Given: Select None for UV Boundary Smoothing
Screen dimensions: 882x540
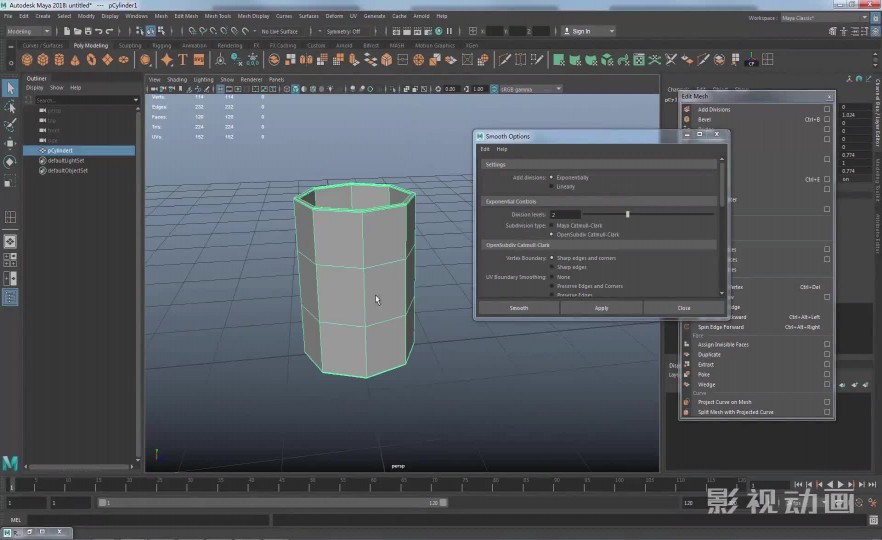Looking at the screenshot, I should pos(551,277).
